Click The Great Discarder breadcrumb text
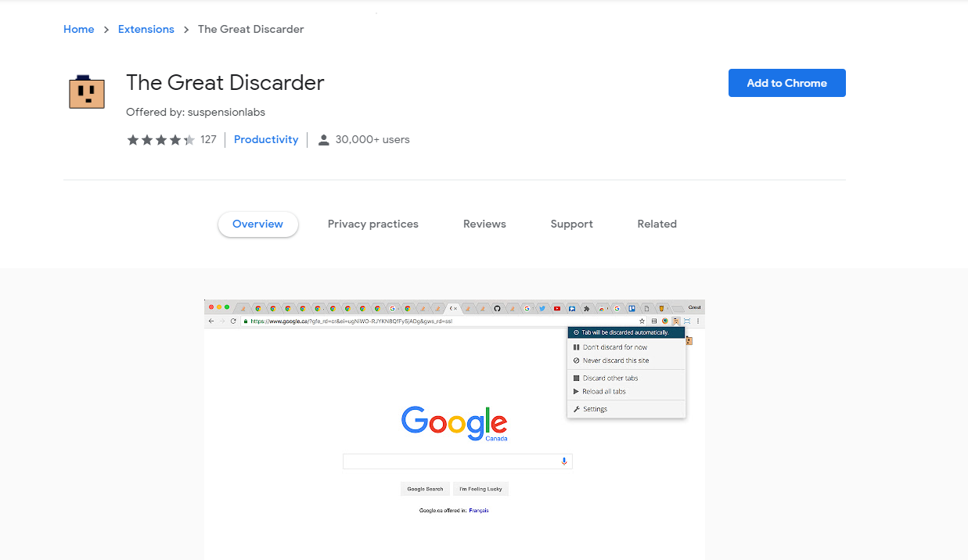This screenshot has width=968, height=560. pyautogui.click(x=250, y=29)
